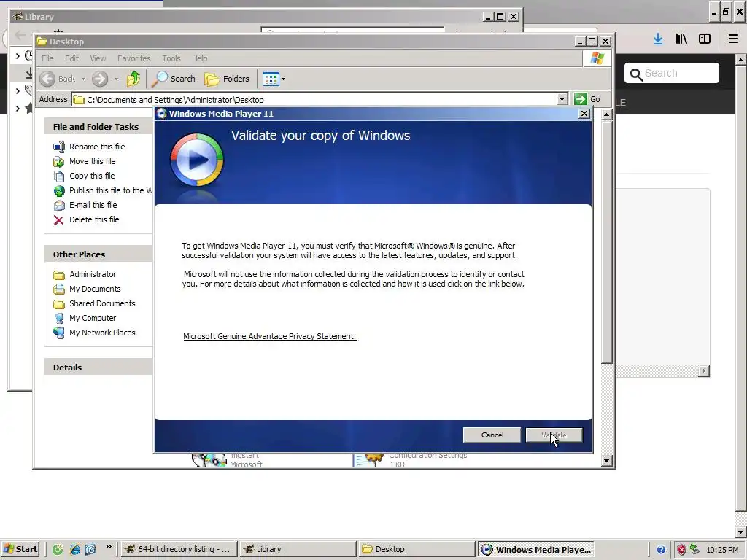
Task: Open the File menu in Desktop window
Action: click(47, 58)
